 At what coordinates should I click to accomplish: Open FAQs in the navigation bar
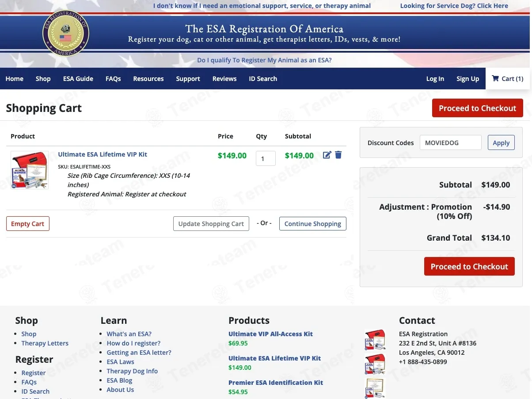pos(113,79)
